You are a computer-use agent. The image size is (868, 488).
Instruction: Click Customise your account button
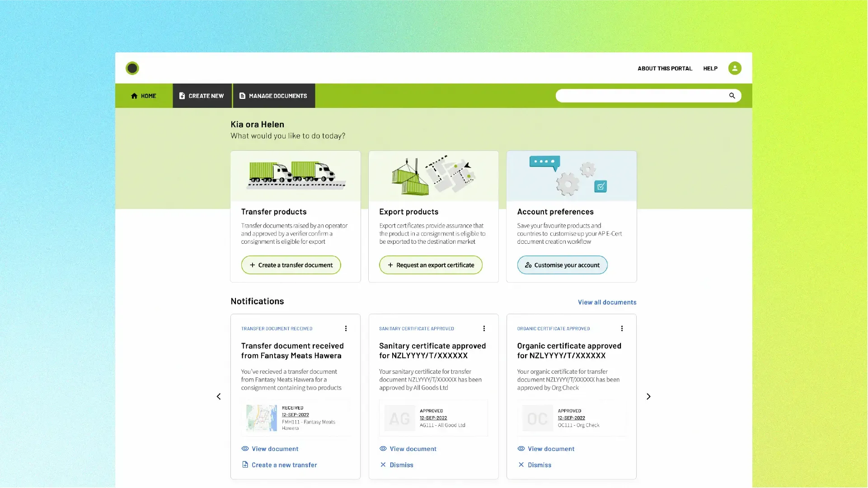pyautogui.click(x=562, y=265)
